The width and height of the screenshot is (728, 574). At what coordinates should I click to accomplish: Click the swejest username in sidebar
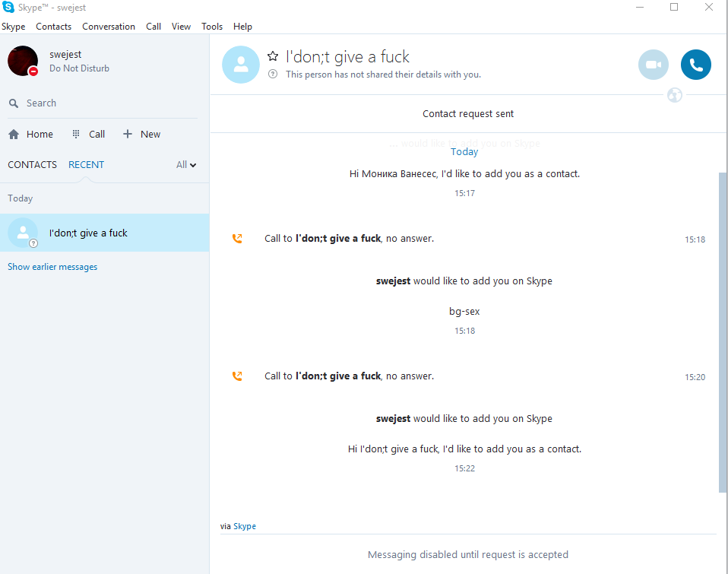click(65, 54)
